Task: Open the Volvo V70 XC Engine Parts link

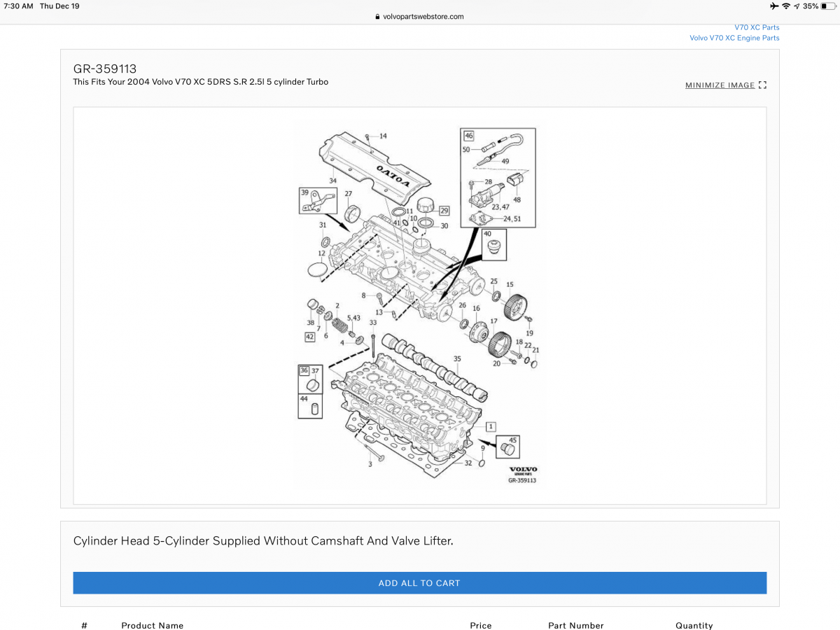Action: pyautogui.click(x=734, y=38)
